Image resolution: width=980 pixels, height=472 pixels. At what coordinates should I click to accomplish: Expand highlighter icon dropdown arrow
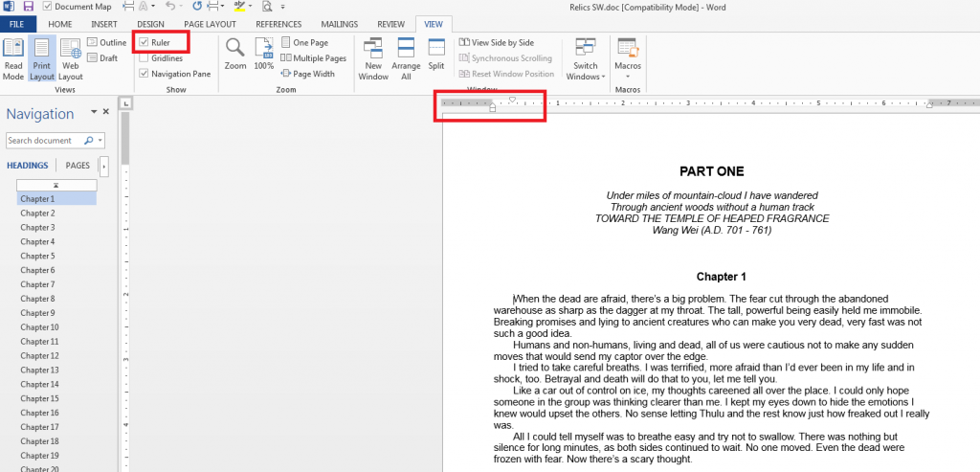(250, 7)
